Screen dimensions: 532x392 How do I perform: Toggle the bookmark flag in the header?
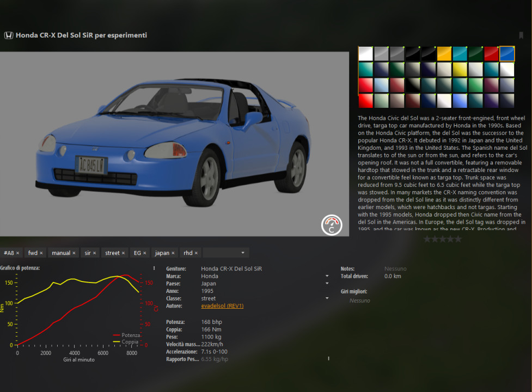pos(521,35)
